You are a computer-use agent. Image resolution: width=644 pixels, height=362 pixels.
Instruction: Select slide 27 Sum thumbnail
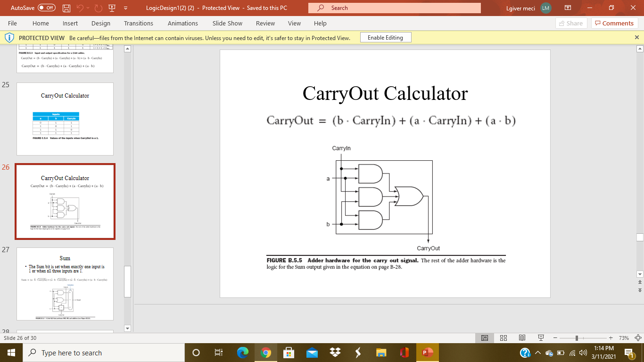[65, 284]
